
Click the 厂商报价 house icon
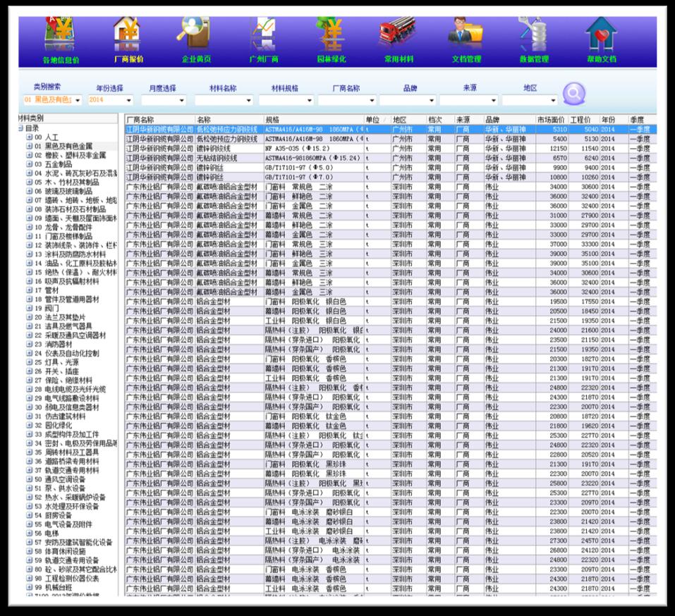click(127, 34)
